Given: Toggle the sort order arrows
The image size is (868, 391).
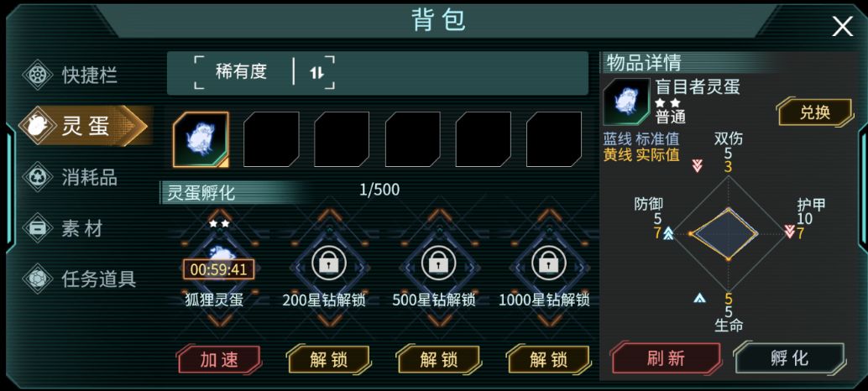Looking at the screenshot, I should click(316, 72).
